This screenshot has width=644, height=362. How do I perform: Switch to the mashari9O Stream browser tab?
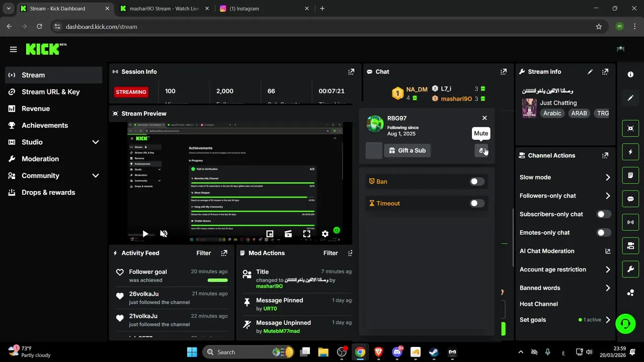click(x=165, y=9)
